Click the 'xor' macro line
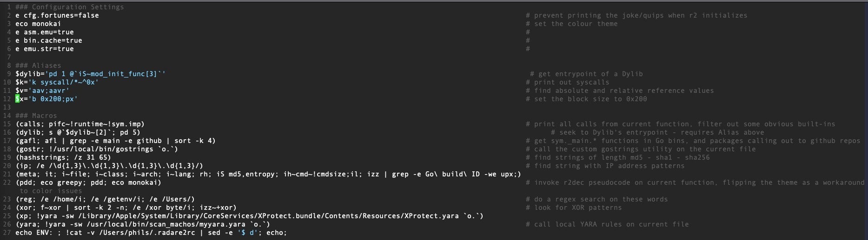Screen dimensions: 868x240 126,208
